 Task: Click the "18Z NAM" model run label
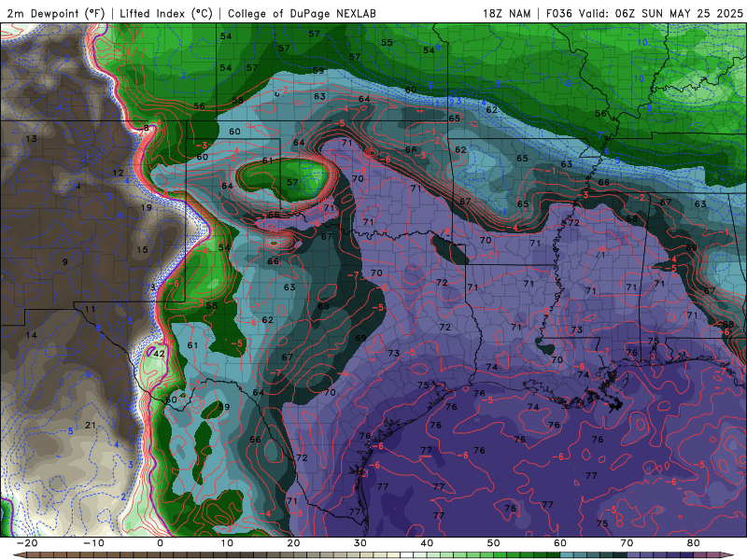tap(506, 13)
